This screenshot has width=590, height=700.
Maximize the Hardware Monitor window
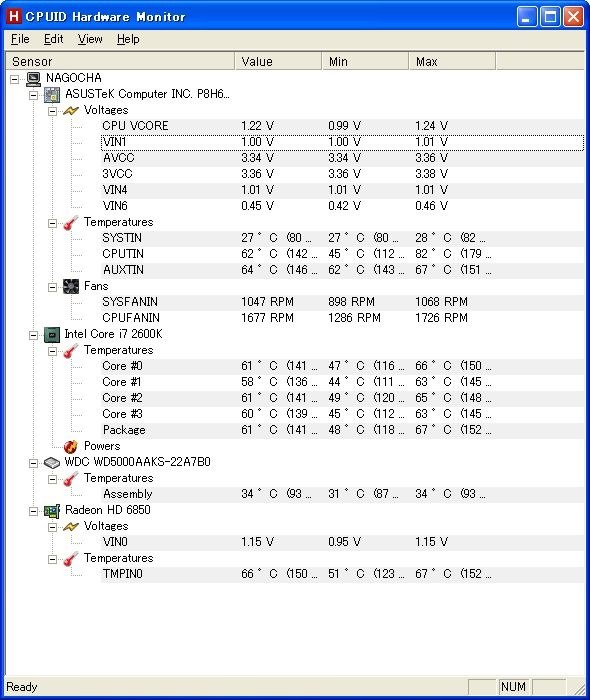[550, 17]
